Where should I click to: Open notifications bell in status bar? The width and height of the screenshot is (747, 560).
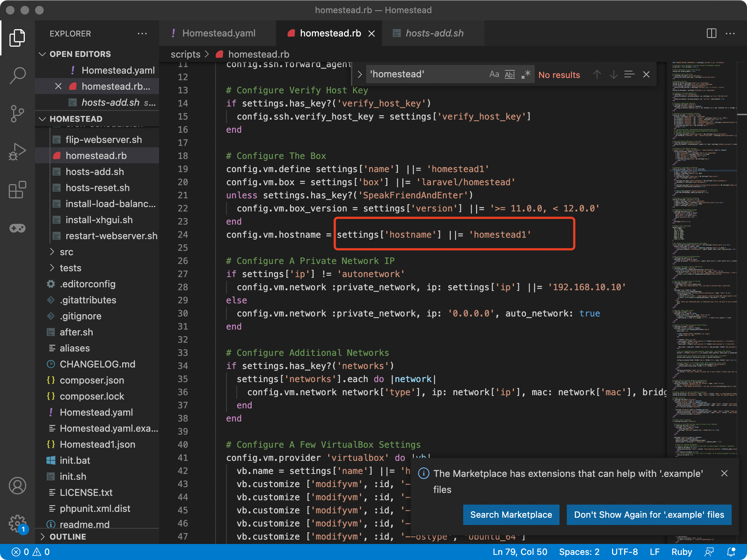pos(731,552)
